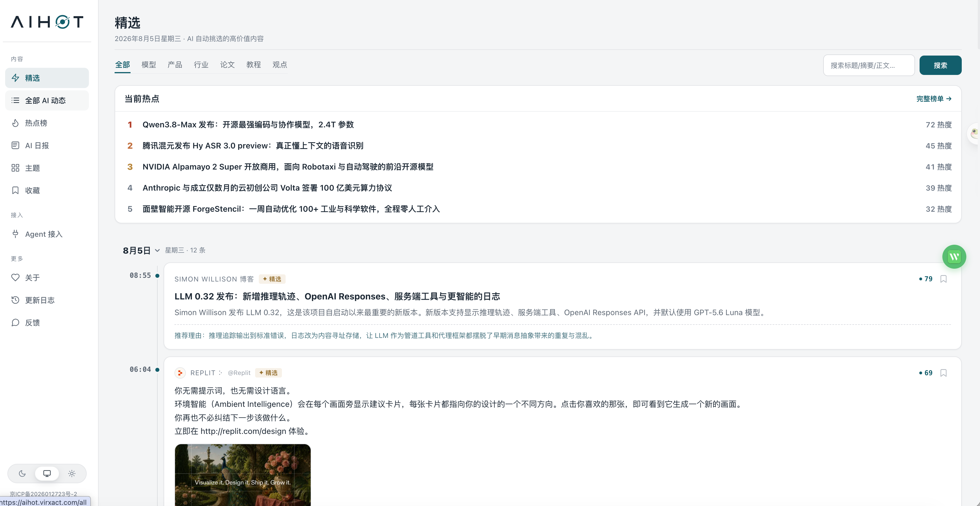The image size is (980, 506).
Task: Select the 观点 tab
Action: (x=280, y=65)
